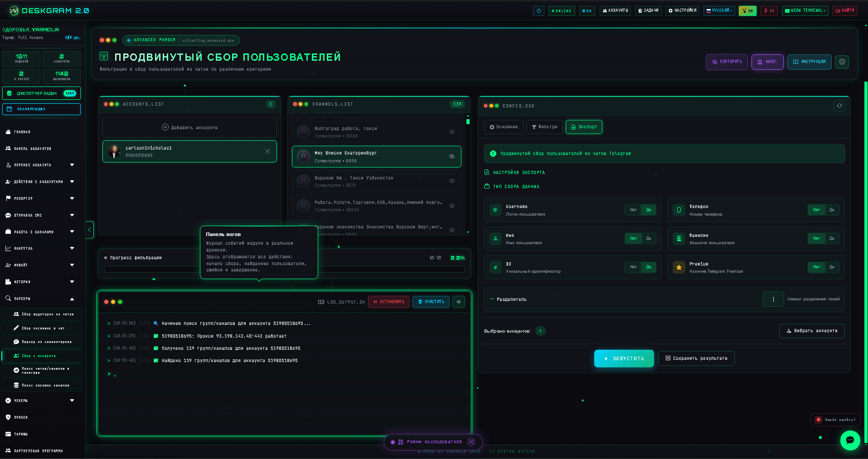This screenshot has width=868, height=459.
Task: Open the Русский language dropdown
Action: [x=719, y=10]
